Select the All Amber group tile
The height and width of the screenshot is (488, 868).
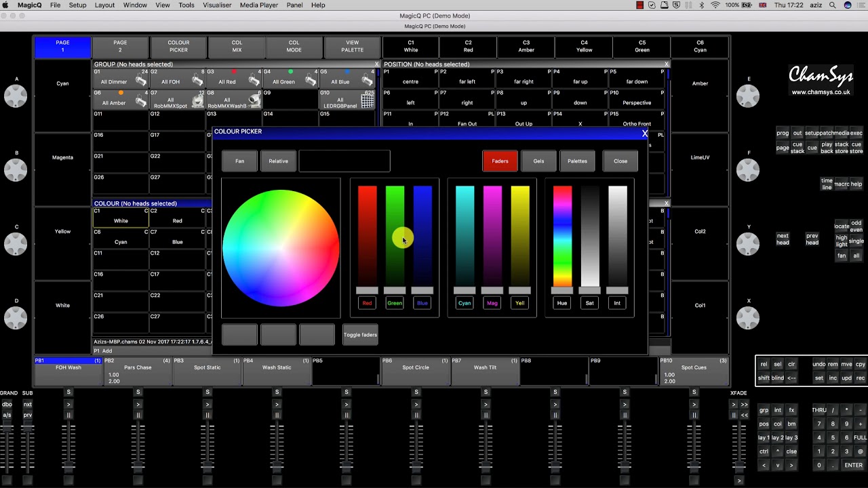(x=121, y=99)
